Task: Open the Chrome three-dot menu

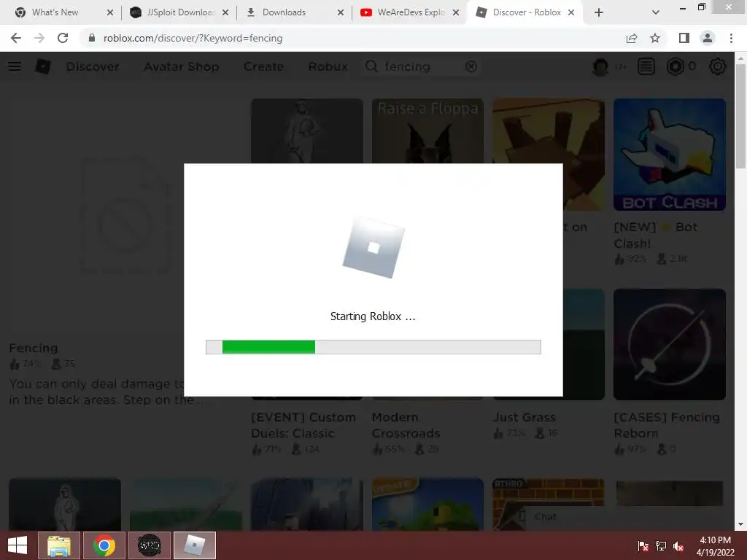Action: [731, 38]
